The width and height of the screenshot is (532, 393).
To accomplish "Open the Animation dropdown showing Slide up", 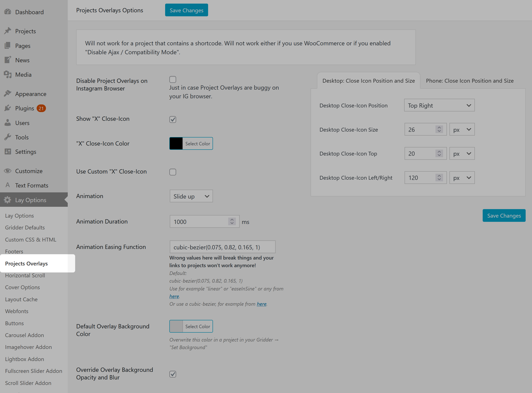I will point(191,196).
